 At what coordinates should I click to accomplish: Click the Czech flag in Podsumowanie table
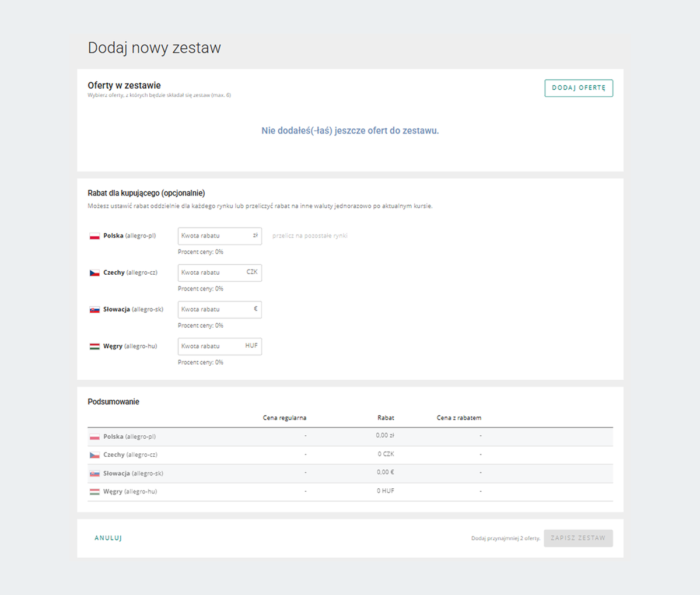tap(94, 455)
